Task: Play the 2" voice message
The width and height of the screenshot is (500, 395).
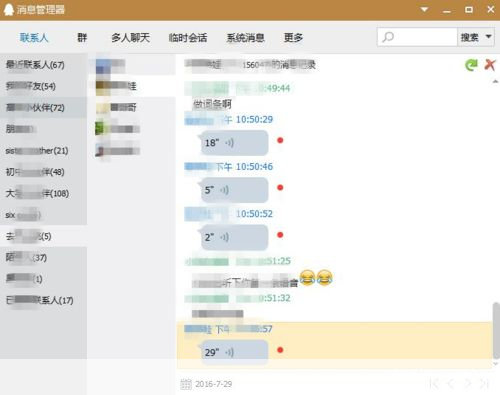Action: click(234, 237)
